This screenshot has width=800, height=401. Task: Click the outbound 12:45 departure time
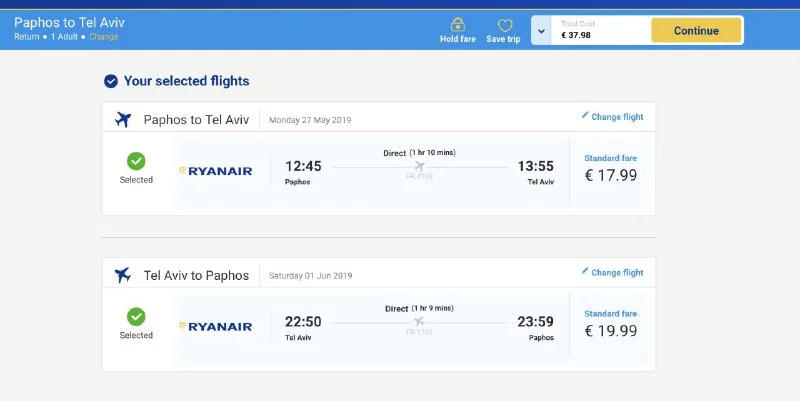(303, 166)
